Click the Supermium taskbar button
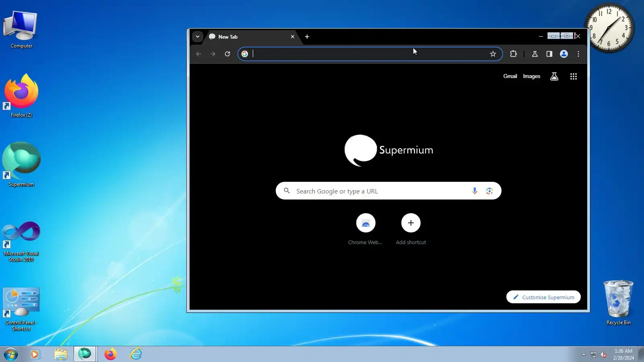This screenshot has width=644, height=362. coord(85,354)
